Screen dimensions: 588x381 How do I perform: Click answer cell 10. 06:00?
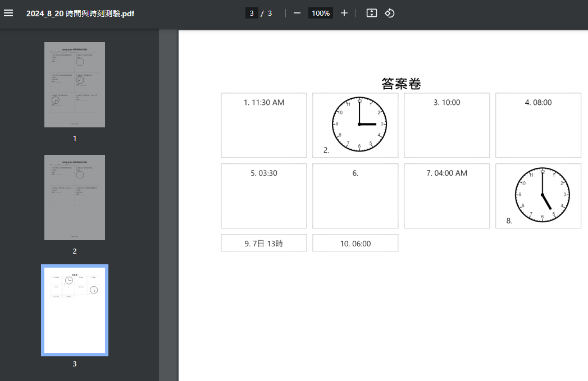click(355, 243)
